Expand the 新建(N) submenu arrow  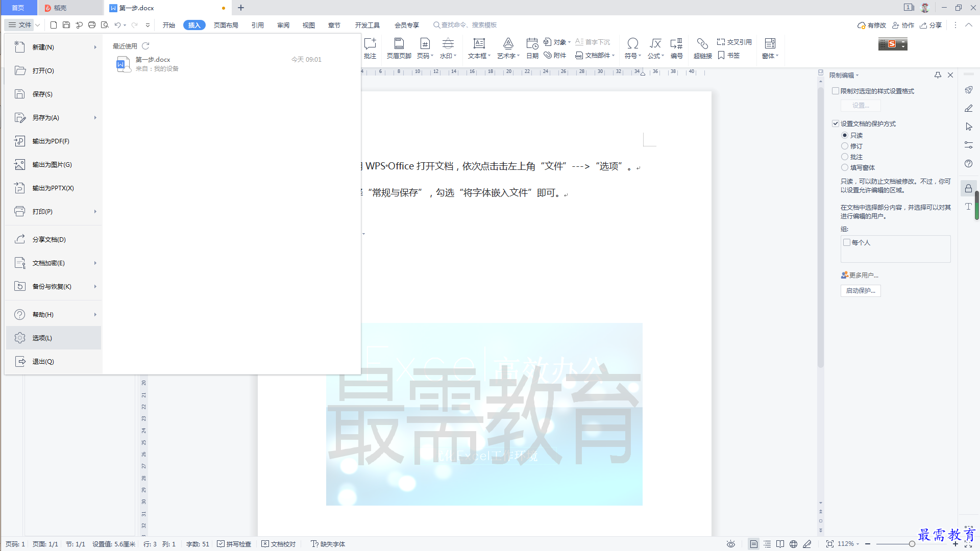point(95,47)
